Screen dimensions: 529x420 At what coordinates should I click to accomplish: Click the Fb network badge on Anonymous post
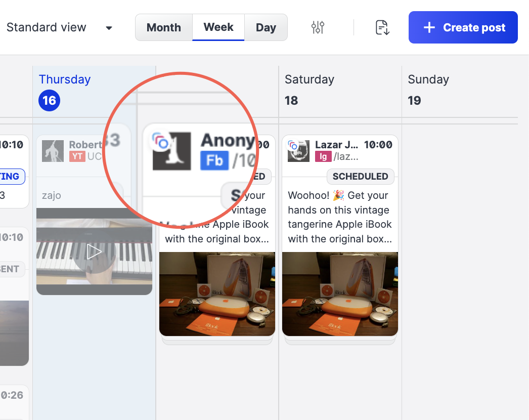pyautogui.click(x=214, y=160)
